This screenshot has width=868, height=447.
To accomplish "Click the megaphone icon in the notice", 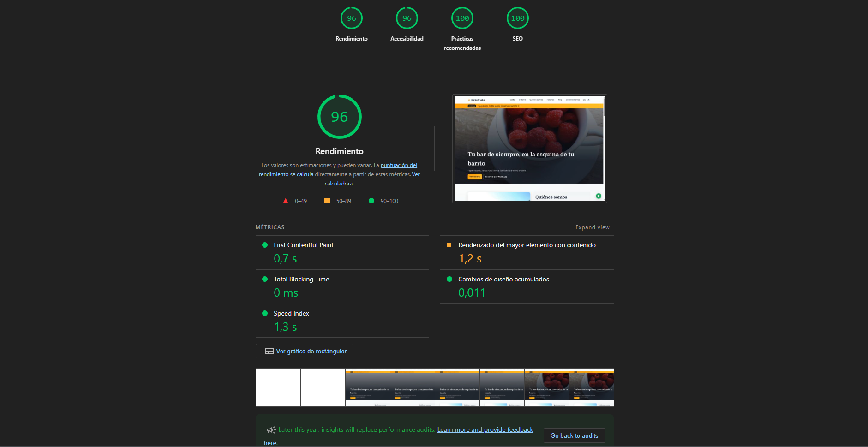I will (x=271, y=430).
